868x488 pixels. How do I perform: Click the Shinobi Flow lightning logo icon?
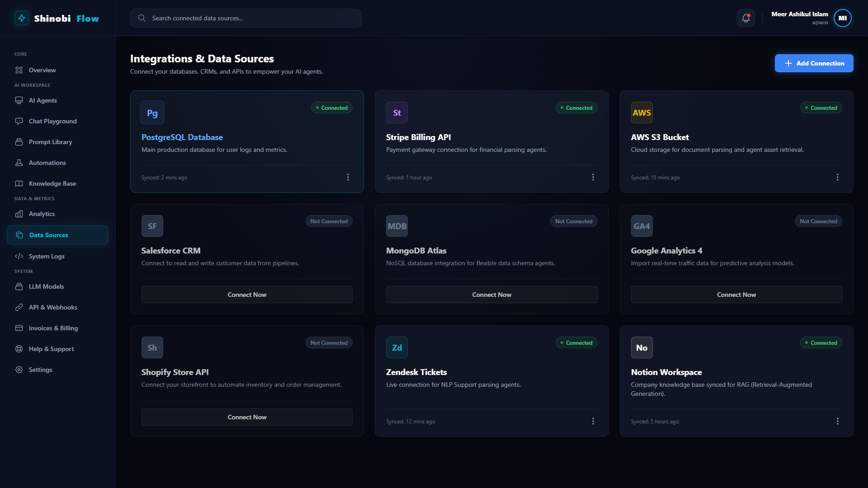[22, 18]
